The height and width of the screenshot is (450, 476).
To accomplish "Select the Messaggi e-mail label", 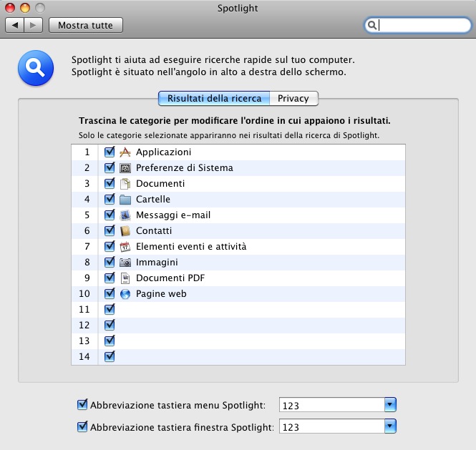I will [x=173, y=215].
